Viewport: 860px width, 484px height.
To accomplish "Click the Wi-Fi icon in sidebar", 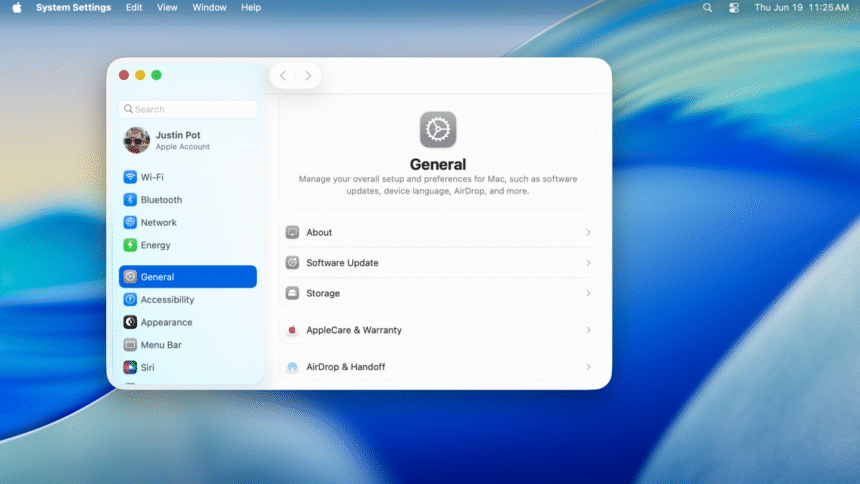I will coord(130,177).
